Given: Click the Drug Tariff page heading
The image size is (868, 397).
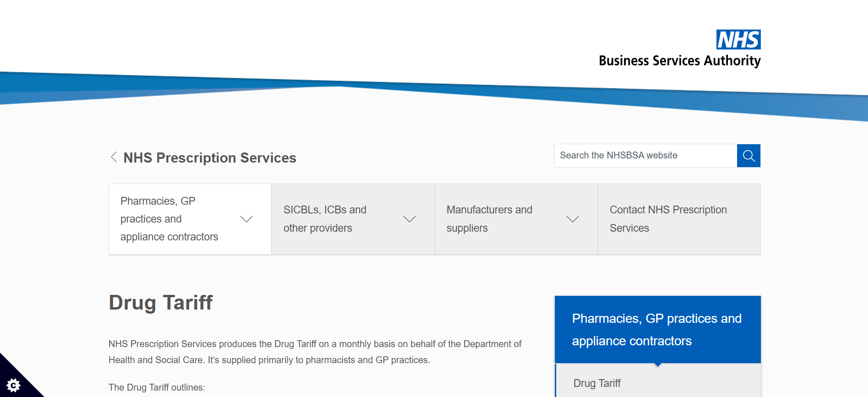Looking at the screenshot, I should click(161, 303).
